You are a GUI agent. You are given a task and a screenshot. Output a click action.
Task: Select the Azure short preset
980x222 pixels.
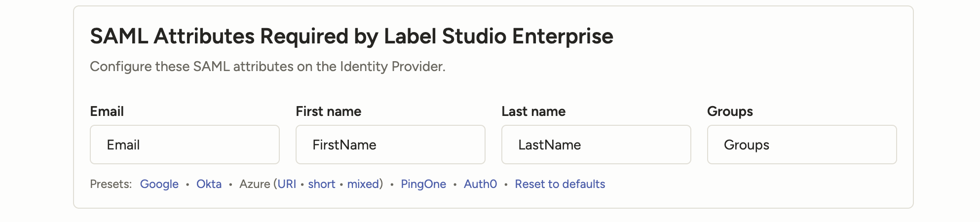(321, 184)
